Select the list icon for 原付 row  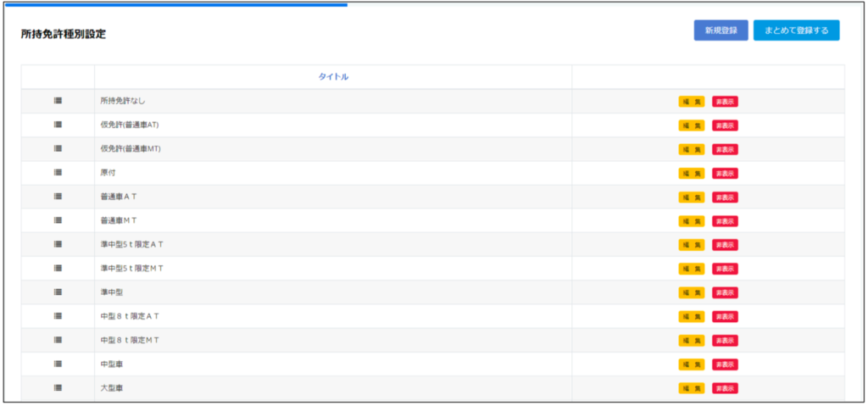click(x=58, y=172)
